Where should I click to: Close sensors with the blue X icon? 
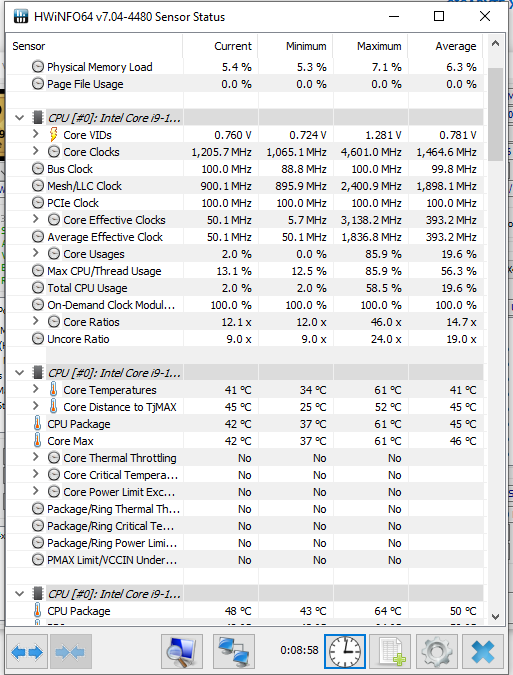[x=482, y=652]
